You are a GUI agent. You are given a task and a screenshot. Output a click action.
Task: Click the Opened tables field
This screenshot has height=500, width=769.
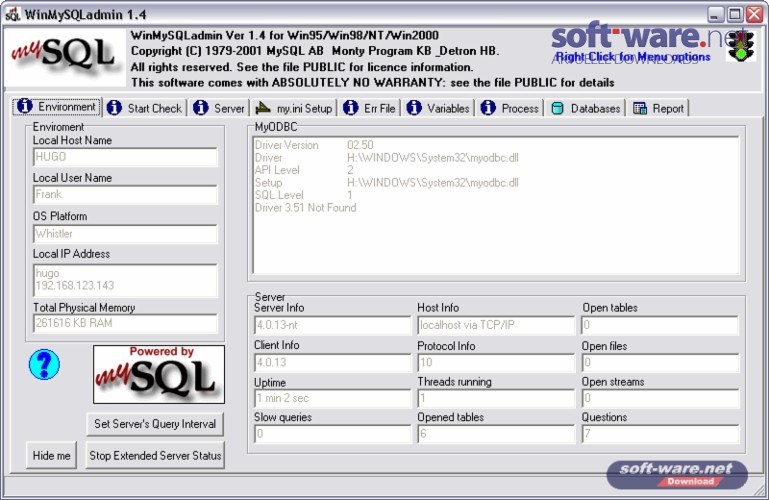click(x=496, y=434)
